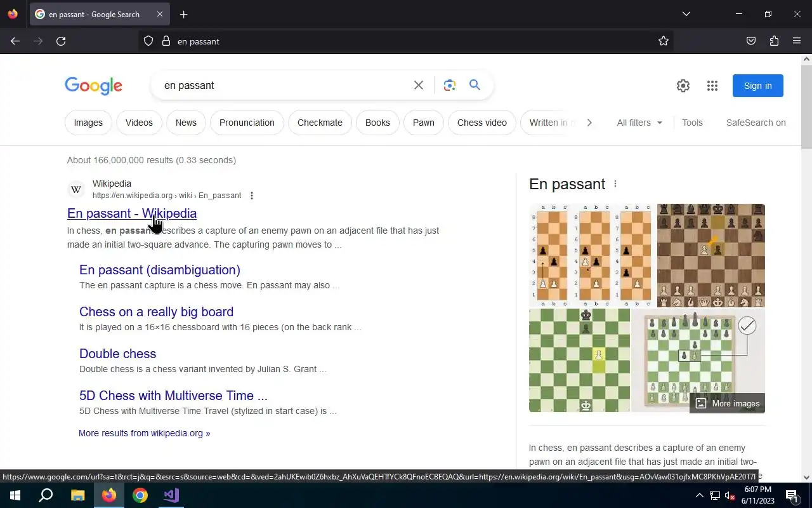This screenshot has height=508, width=812.
Task: Open 'En passant (disambiguation)' link
Action: 160,270
